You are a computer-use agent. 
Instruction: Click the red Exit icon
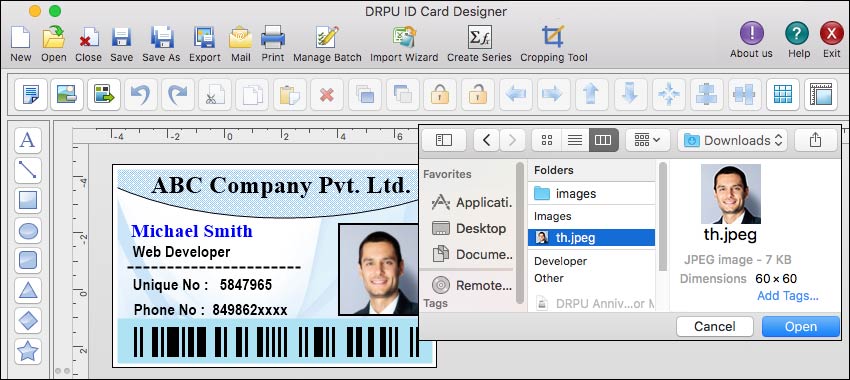(x=832, y=34)
